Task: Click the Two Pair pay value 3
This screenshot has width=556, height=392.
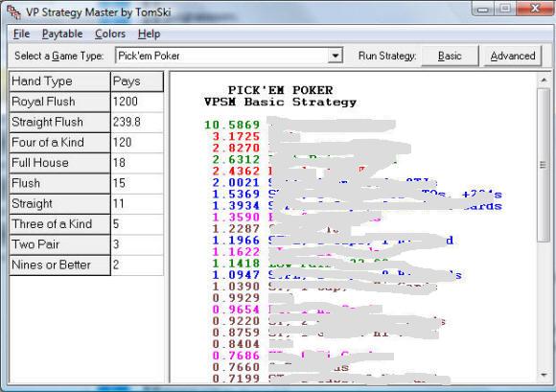Action: pos(137,244)
